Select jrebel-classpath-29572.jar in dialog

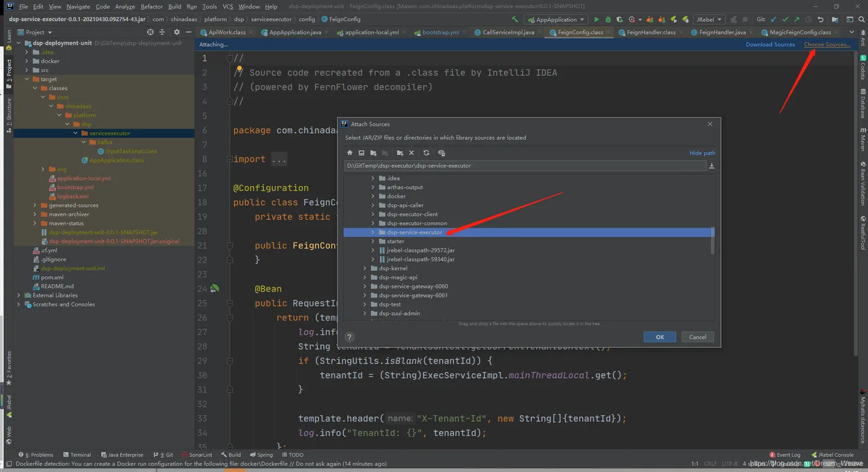420,250
